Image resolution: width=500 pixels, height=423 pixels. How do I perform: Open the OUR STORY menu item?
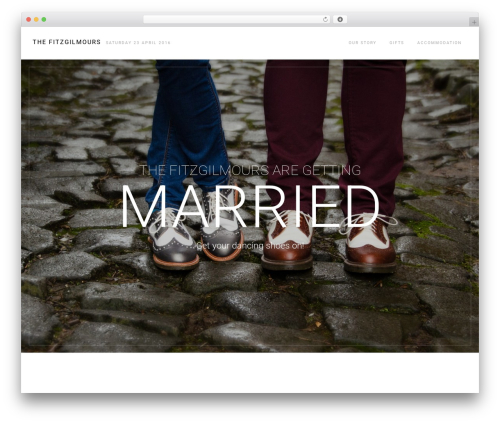click(362, 43)
